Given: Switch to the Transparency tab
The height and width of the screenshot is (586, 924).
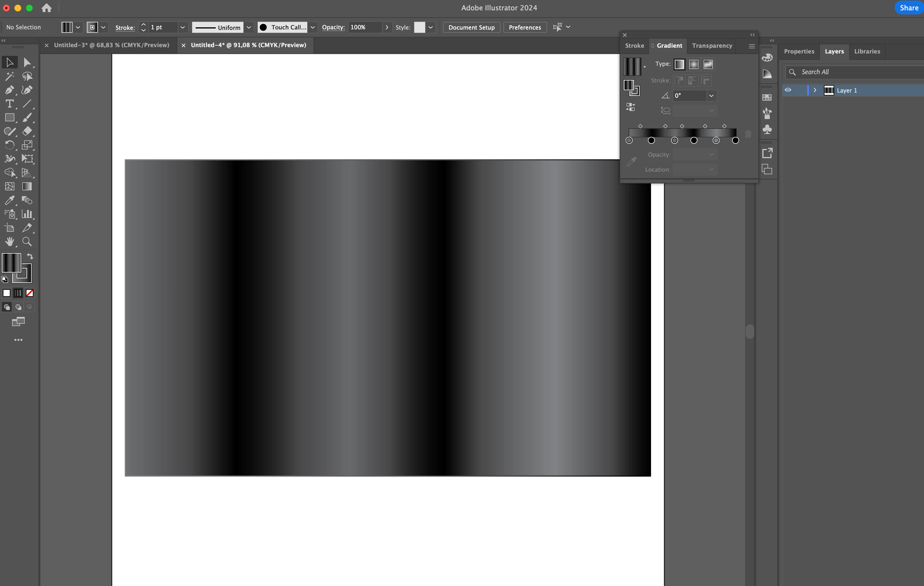Looking at the screenshot, I should (x=712, y=46).
